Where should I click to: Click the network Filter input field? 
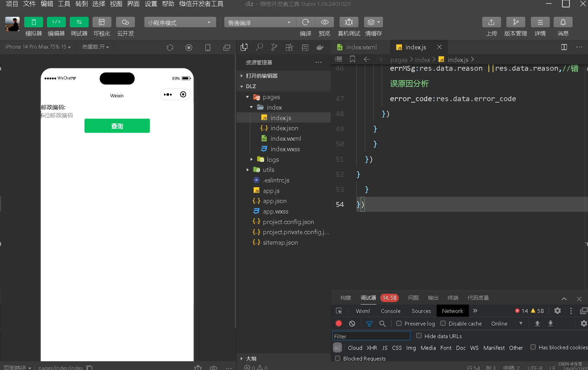click(371, 336)
